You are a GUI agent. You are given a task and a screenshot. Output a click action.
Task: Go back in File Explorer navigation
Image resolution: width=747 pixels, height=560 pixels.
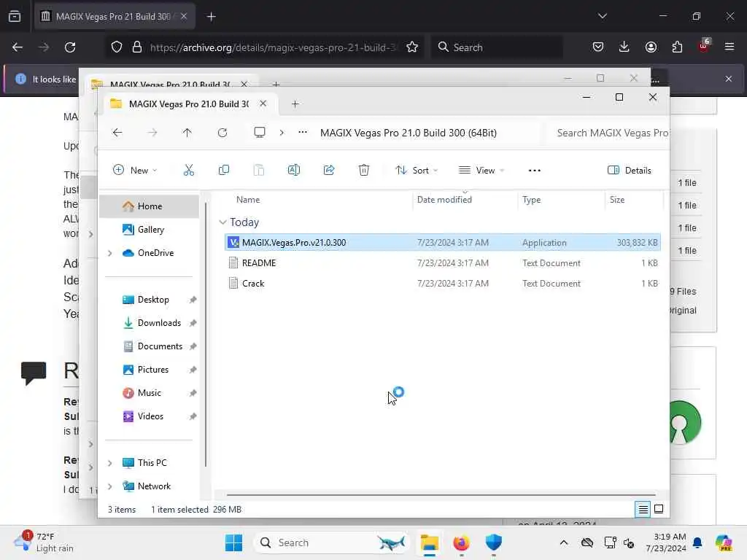(117, 133)
